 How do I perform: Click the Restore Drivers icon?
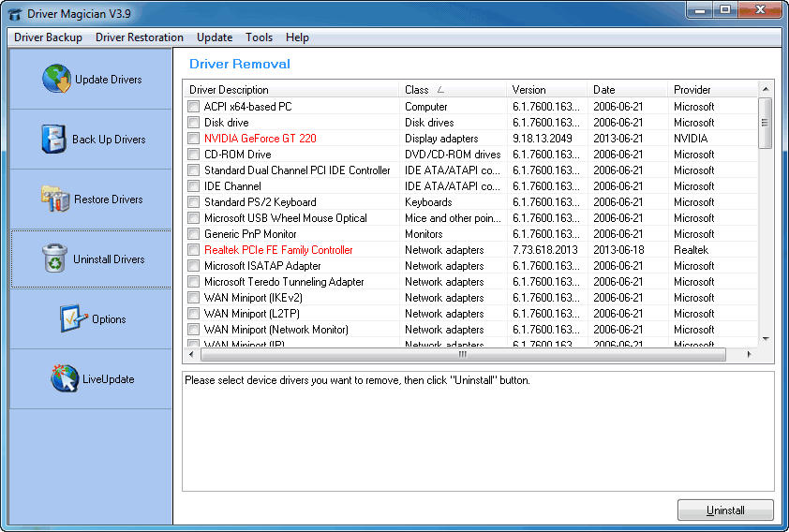click(54, 199)
